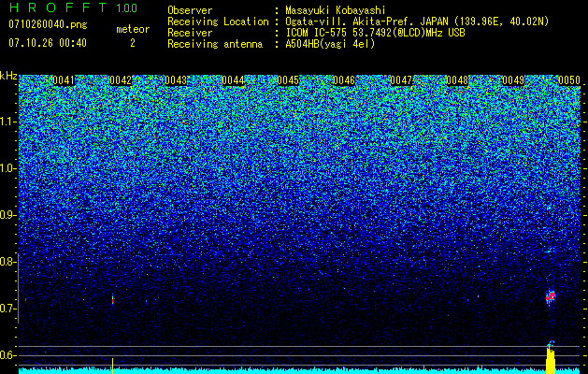Click the meteor count label
Image resolution: width=588 pixels, height=374 pixels.
tap(133, 29)
